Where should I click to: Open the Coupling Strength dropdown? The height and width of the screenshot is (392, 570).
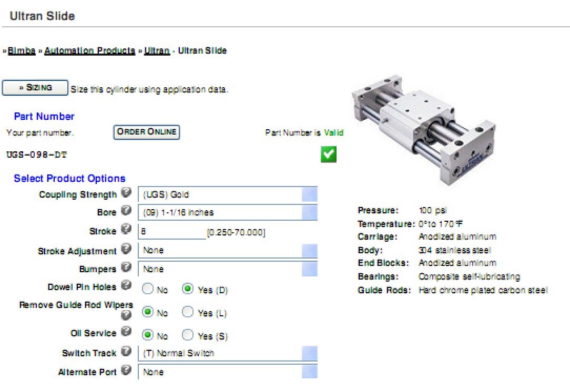(228, 194)
